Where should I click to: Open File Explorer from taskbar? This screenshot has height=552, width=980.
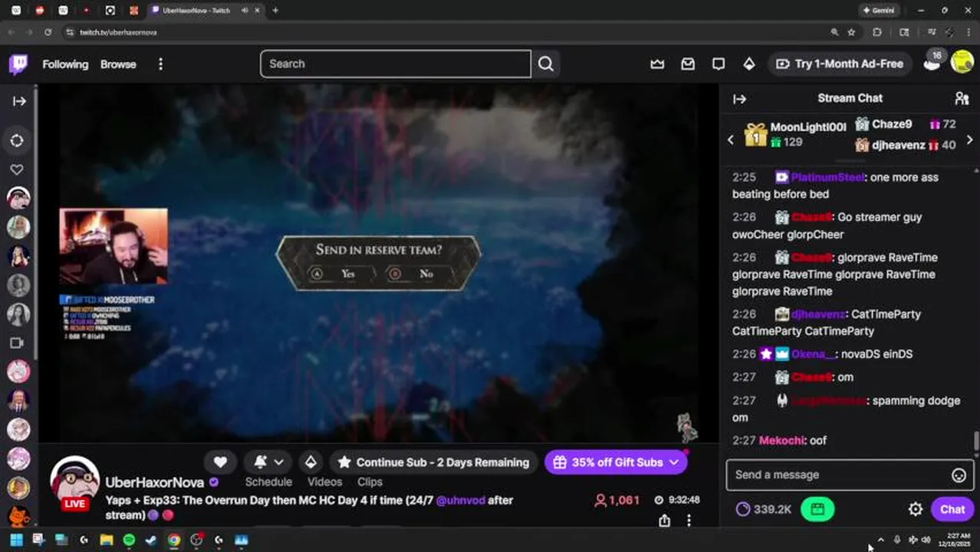point(107,540)
